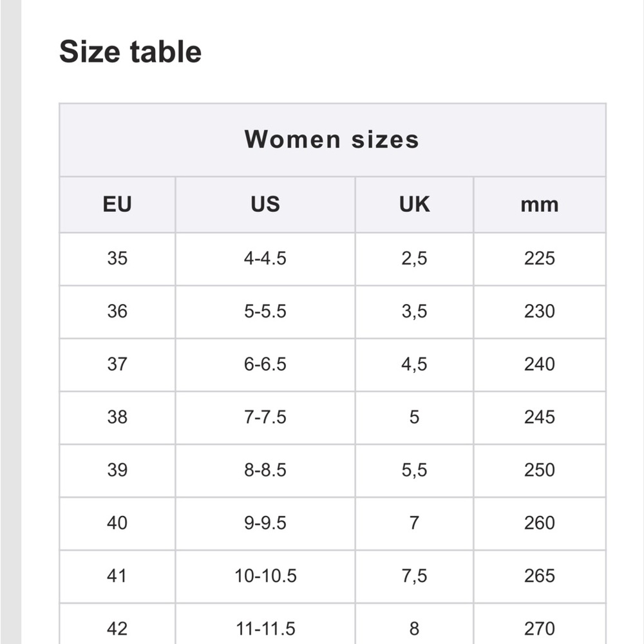Click the mm column header
Viewport: 644px width, 644px height.
[540, 205]
